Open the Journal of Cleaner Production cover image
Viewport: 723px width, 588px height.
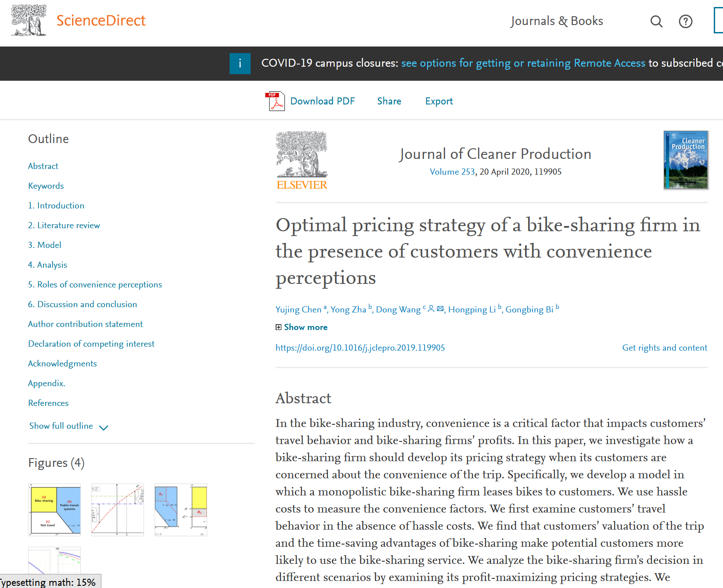click(x=686, y=160)
